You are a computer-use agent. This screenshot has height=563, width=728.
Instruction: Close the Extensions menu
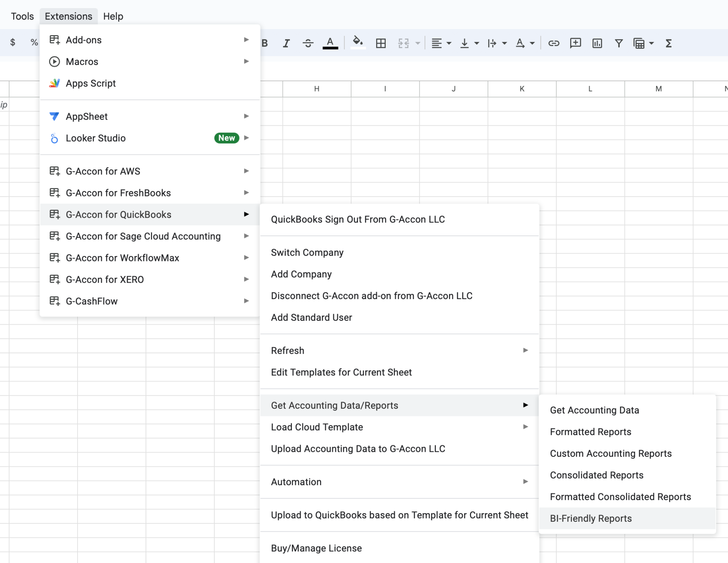coord(69,16)
